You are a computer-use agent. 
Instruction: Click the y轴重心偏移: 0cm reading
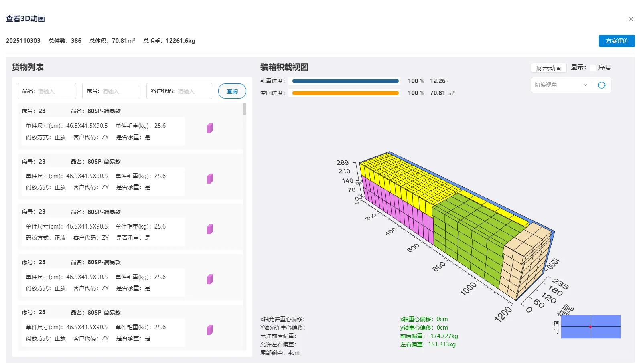(x=424, y=328)
